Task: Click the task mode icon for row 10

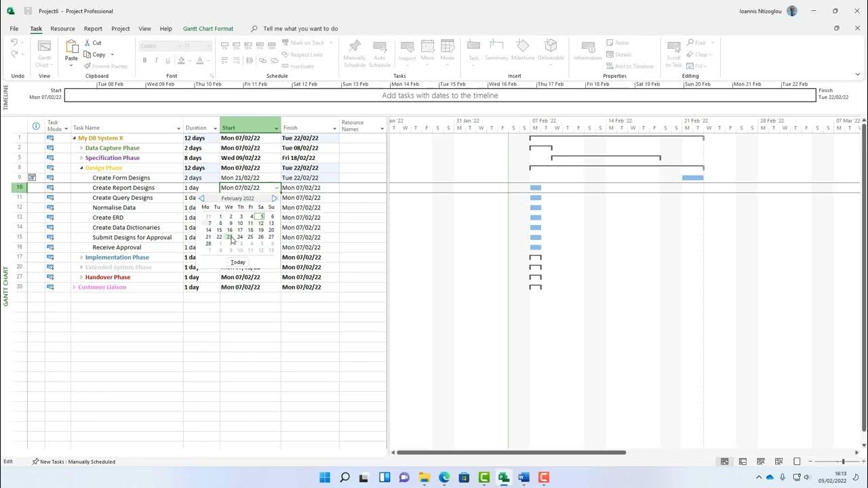Action: [x=50, y=188]
